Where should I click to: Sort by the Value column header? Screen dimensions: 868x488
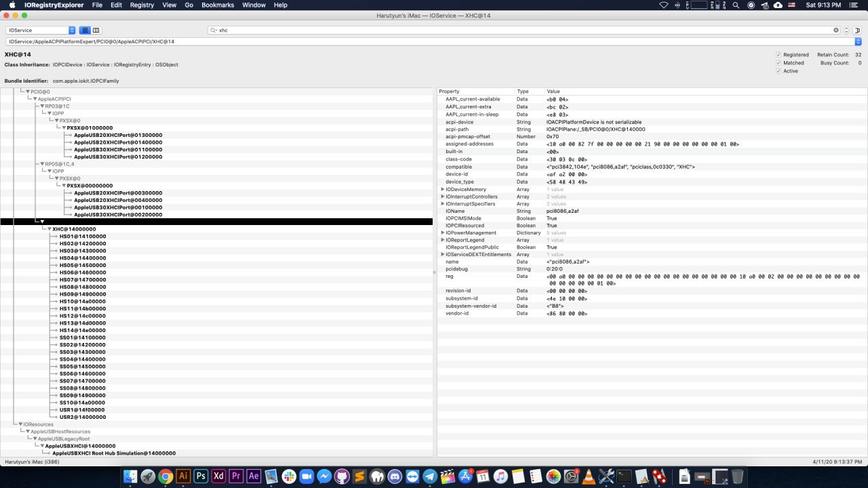tap(706, 91)
